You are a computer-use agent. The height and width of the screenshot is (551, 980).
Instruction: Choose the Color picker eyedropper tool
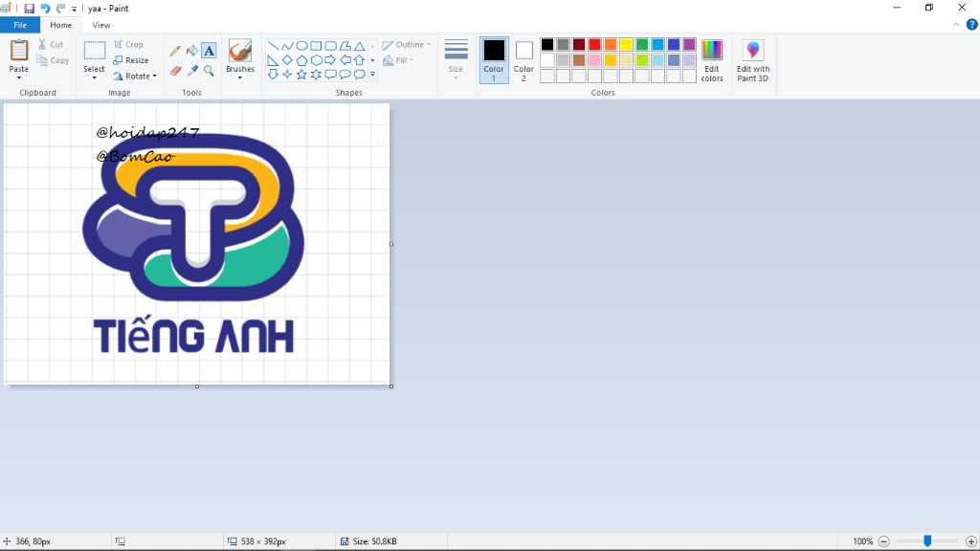(x=190, y=71)
